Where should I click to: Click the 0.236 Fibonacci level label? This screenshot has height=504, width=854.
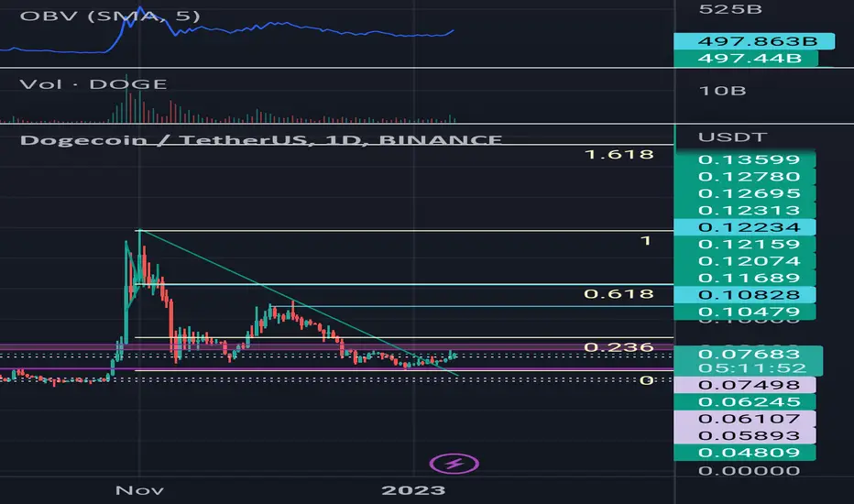[619, 347]
